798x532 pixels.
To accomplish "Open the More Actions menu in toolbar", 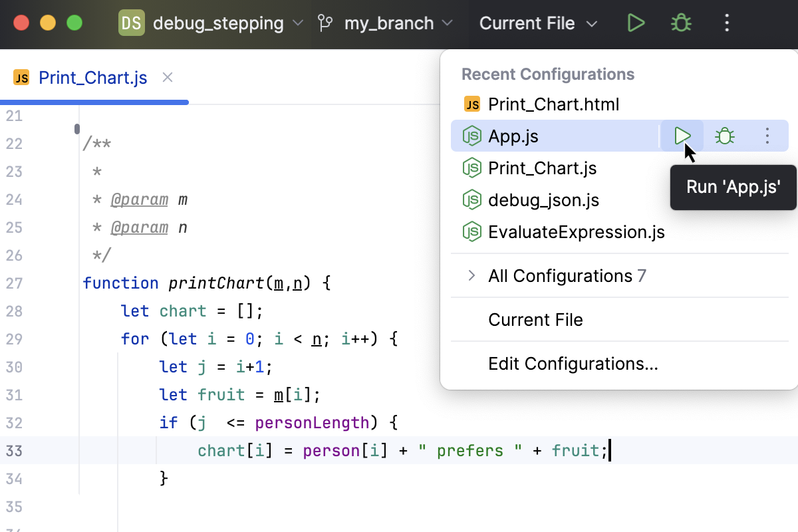I will tap(726, 23).
